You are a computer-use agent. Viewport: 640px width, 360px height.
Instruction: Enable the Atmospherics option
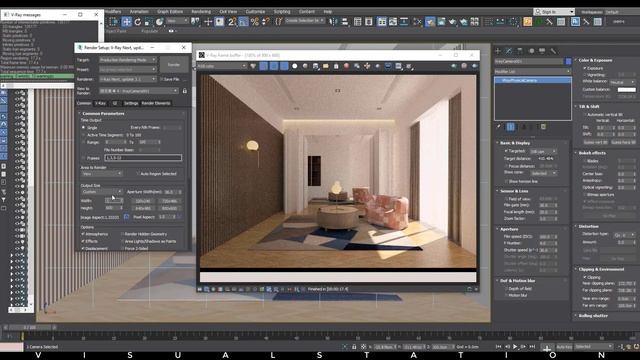(83, 234)
